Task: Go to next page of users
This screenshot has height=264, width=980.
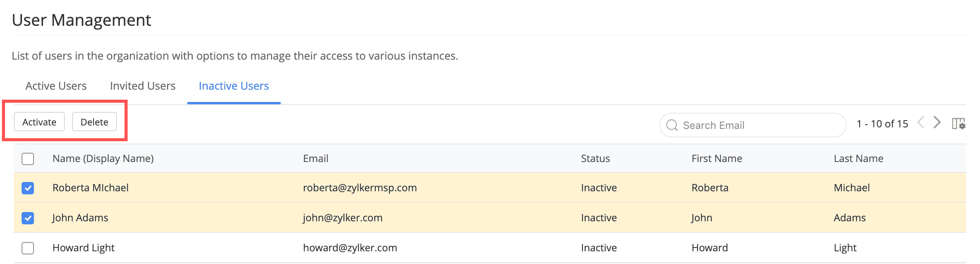Action: [x=937, y=123]
